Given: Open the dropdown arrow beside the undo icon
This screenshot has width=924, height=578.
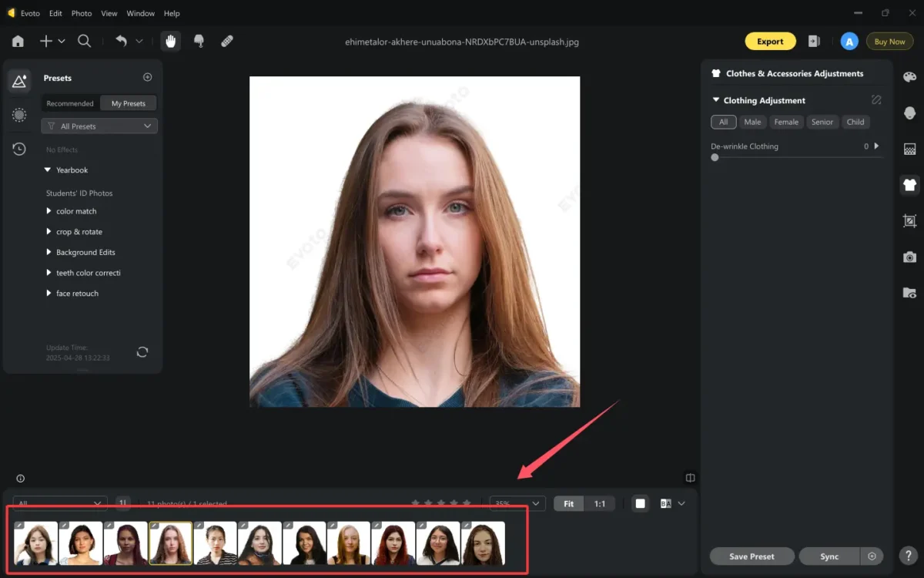Looking at the screenshot, I should (139, 42).
